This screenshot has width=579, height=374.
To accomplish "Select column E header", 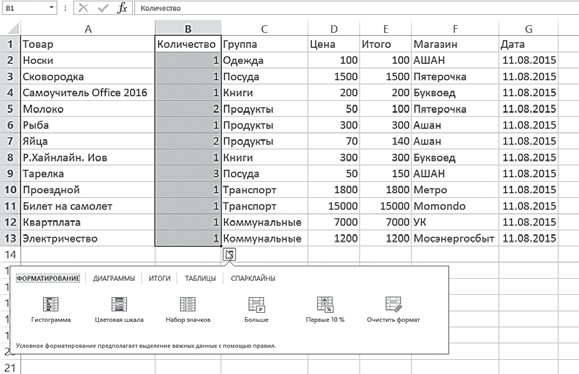I will pos(385,29).
